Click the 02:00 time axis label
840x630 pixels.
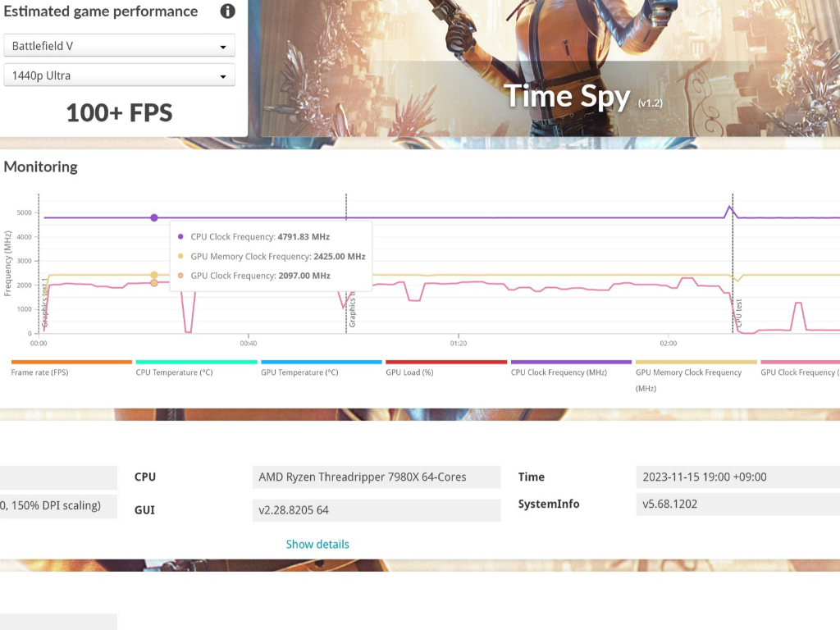[668, 344]
